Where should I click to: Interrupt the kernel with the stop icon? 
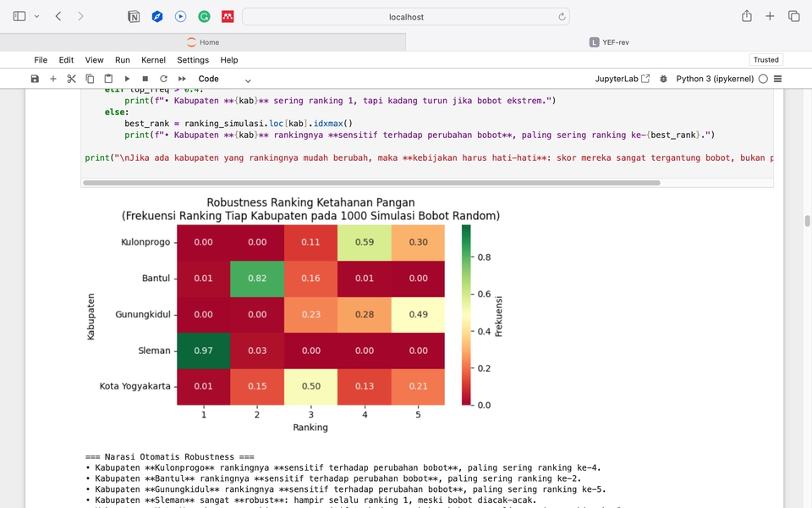point(145,79)
